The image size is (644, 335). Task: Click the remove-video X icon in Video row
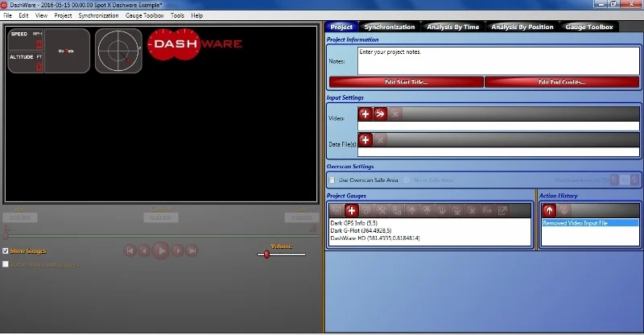[x=395, y=114]
